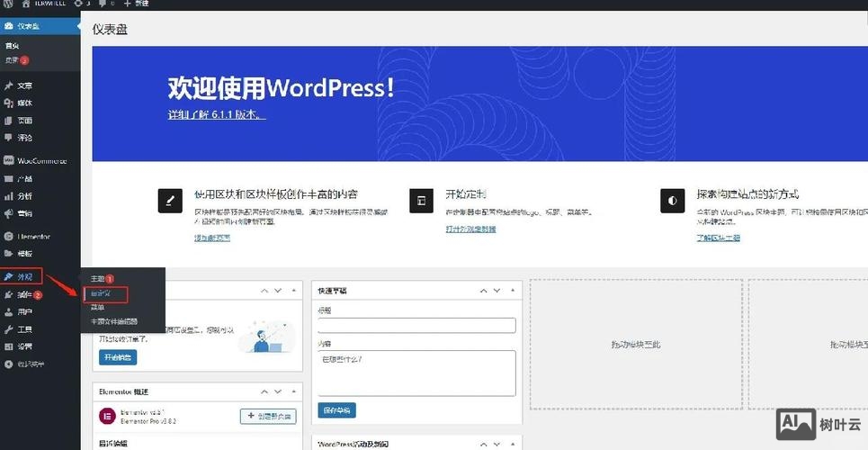The width and height of the screenshot is (868, 450).
Task: Click the 开始销售 button
Action: pos(118,357)
